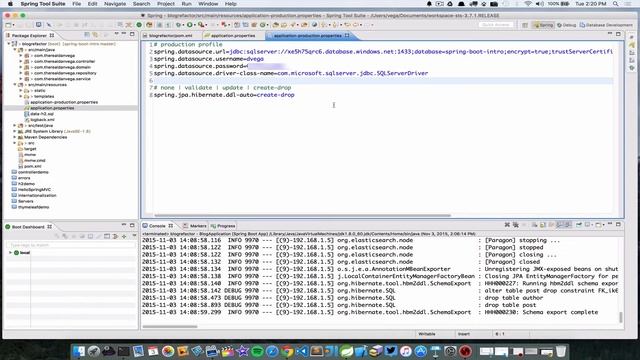The width and height of the screenshot is (640, 360).
Task: Open Trash in the Dock
Action: pyautogui.click(x=561, y=351)
